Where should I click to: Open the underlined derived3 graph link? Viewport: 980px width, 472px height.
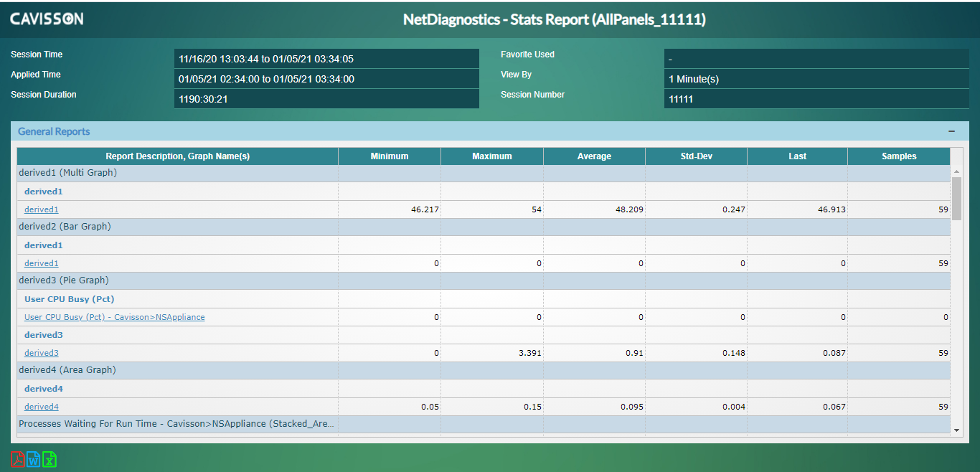(42, 353)
